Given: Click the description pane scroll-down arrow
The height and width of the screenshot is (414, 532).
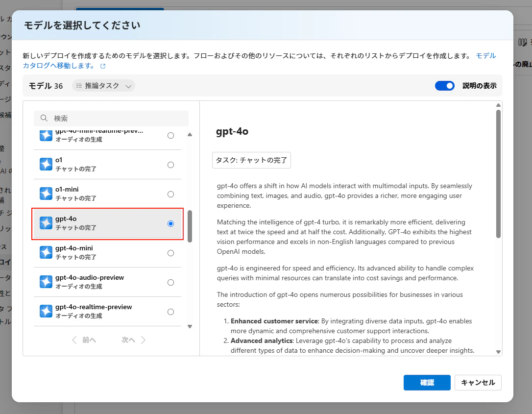Looking at the screenshot, I should point(498,352).
